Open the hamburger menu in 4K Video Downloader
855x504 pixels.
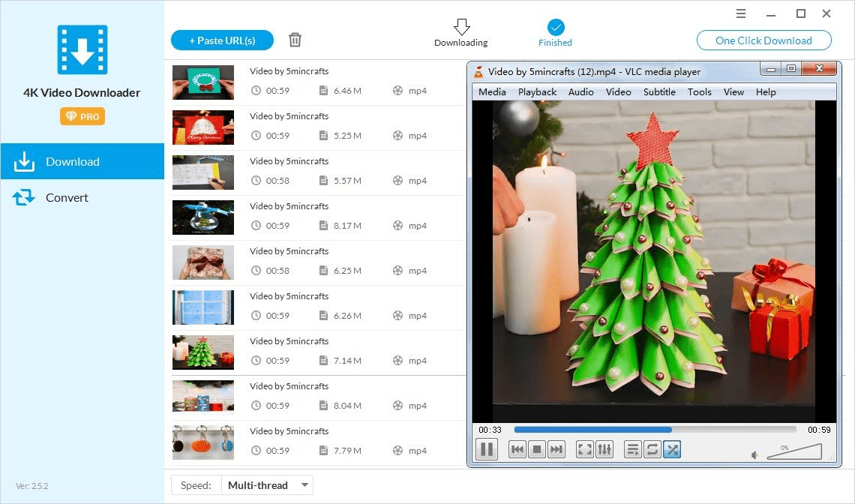pos(741,13)
